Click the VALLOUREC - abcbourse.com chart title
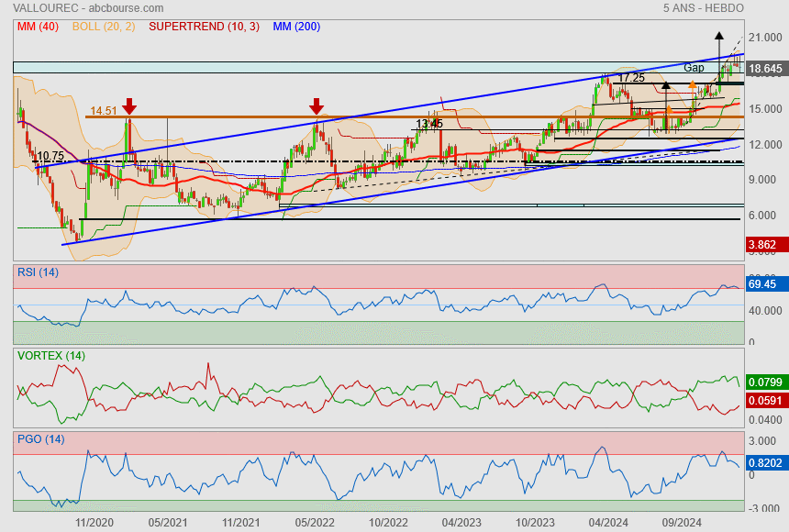The width and height of the screenshot is (789, 532). click(88, 8)
